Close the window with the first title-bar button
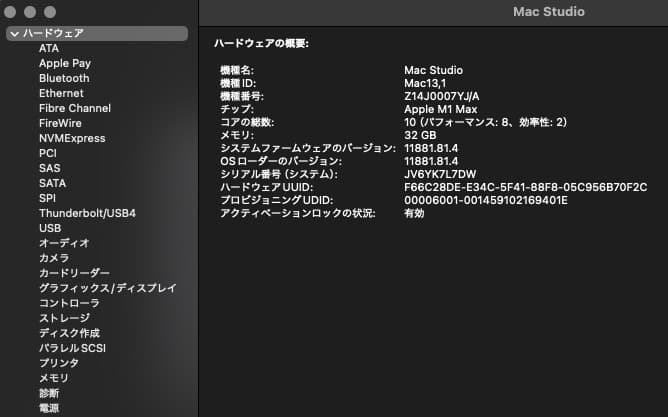Image resolution: width=668 pixels, height=417 pixels. [x=10, y=12]
